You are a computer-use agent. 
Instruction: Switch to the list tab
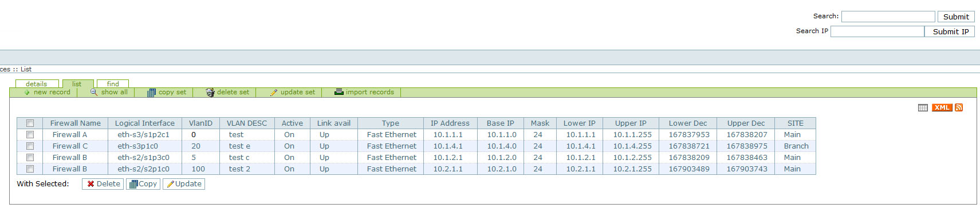[77, 84]
